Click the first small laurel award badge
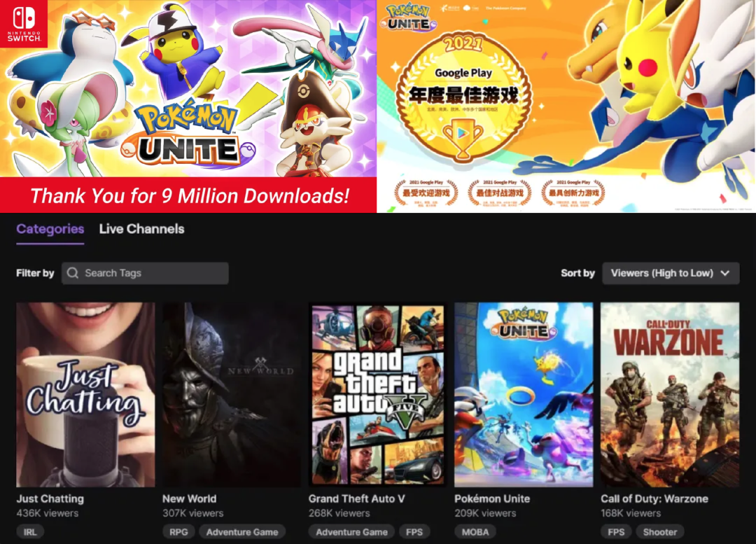 (x=426, y=193)
